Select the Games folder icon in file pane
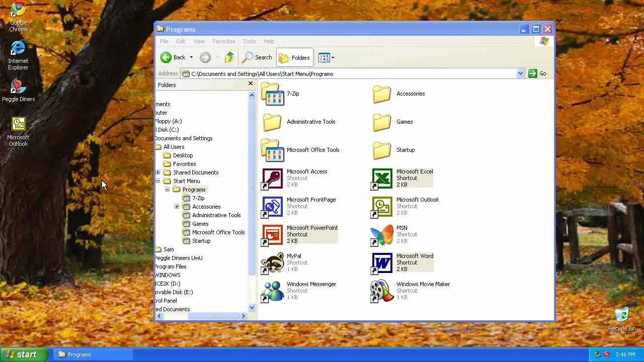Viewport: 644px width, 362px height. [x=382, y=122]
